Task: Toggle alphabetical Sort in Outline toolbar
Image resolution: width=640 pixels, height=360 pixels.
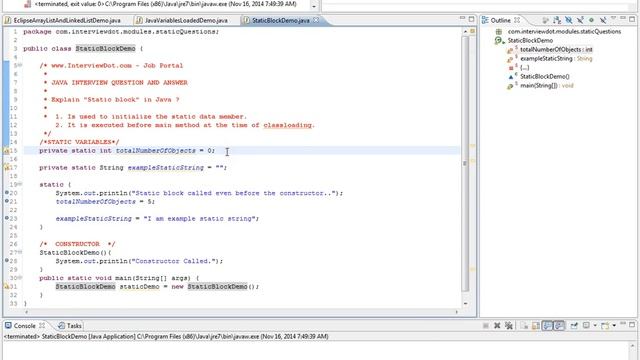Action: 557,20
